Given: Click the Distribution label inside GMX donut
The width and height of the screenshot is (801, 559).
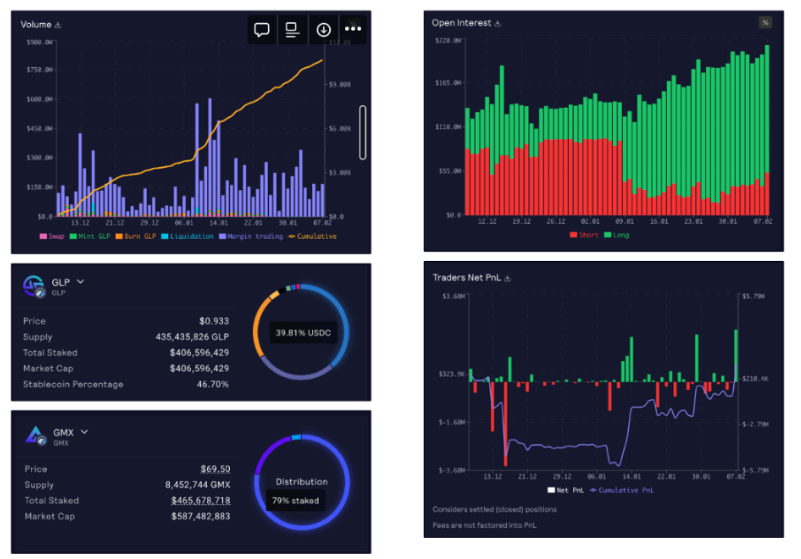Looking at the screenshot, I should [301, 481].
